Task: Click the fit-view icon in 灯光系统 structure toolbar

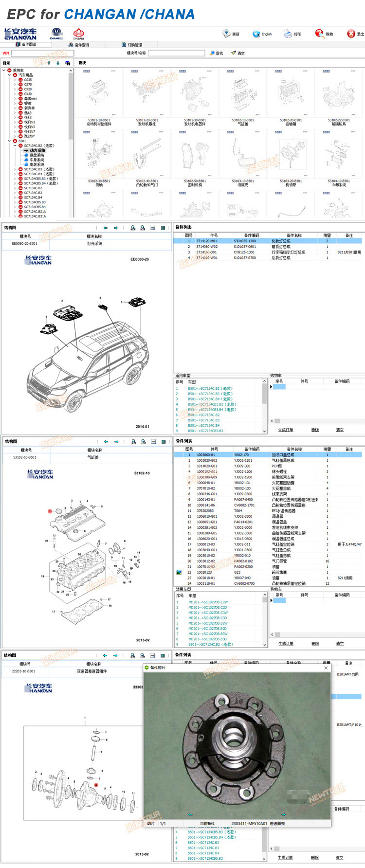Action: coord(153,228)
